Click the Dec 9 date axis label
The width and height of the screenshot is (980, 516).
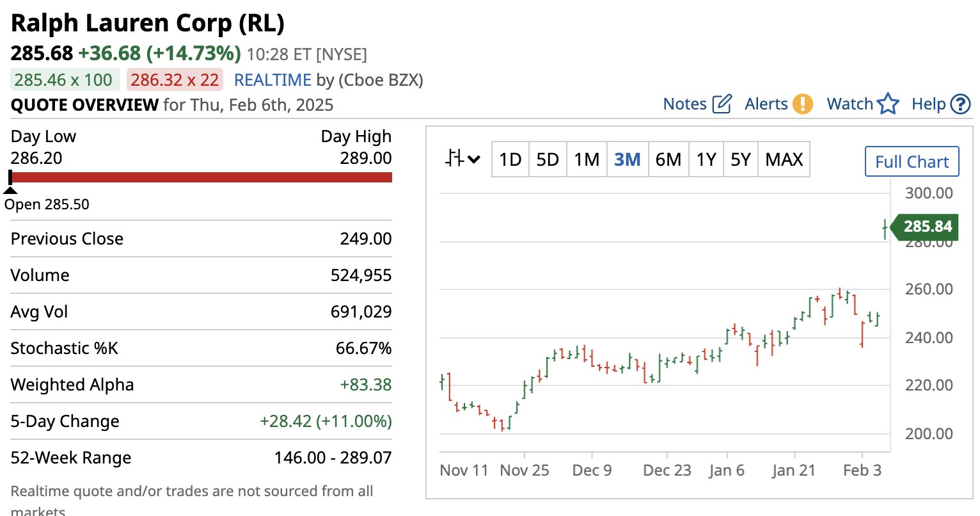pos(592,471)
